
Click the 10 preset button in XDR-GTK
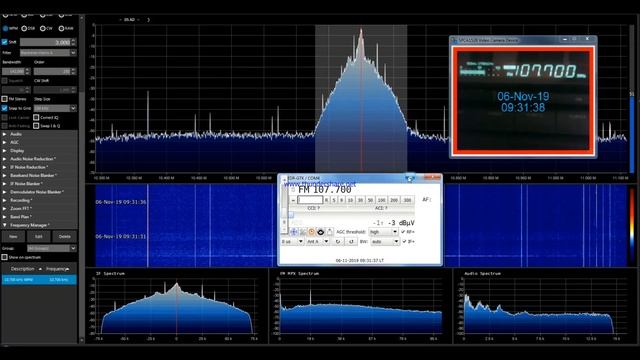pyautogui.click(x=350, y=200)
